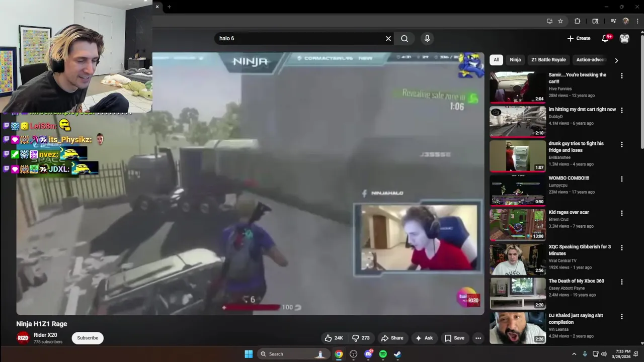
Task: Open thumbnail of 'im hitting my dmt cart'
Action: point(518,121)
